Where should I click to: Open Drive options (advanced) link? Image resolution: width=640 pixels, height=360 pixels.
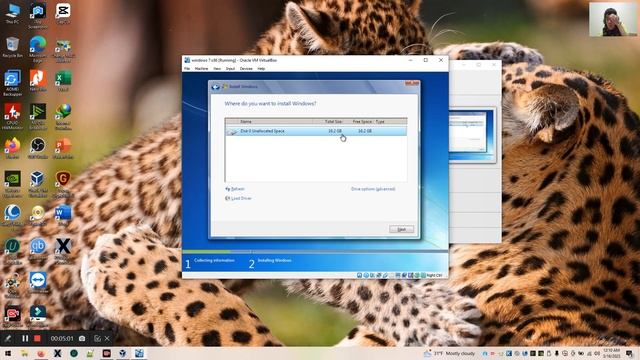click(x=373, y=189)
